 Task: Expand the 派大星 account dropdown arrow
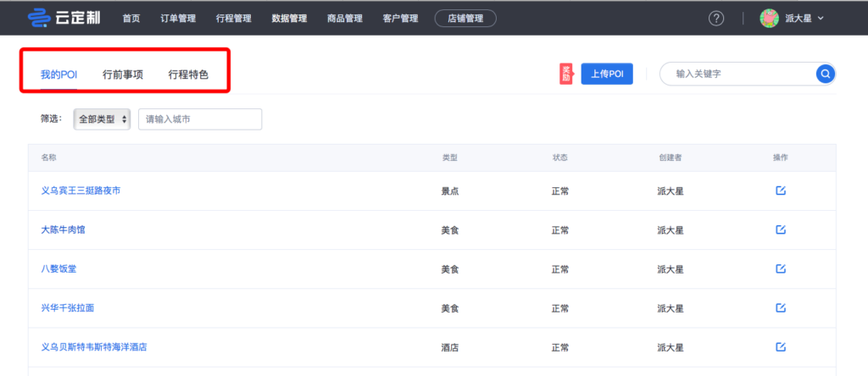tap(821, 19)
